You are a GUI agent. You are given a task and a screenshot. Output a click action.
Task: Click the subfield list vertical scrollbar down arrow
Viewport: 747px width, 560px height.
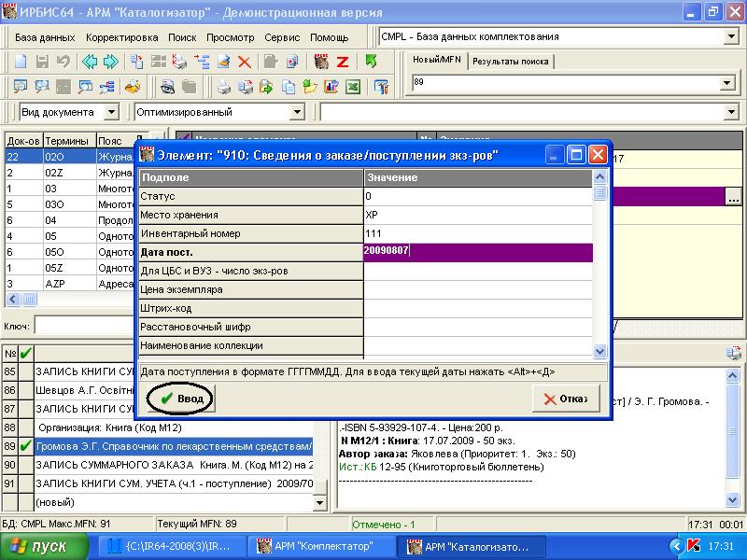click(x=600, y=352)
